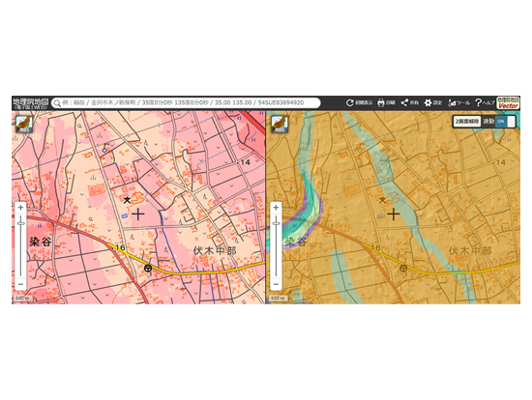Open the 印刷 print option

(x=387, y=102)
